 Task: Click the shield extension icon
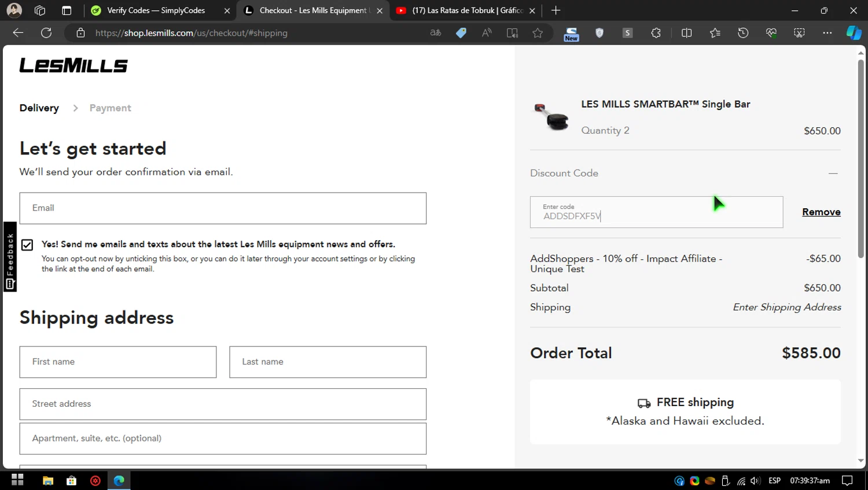599,33
